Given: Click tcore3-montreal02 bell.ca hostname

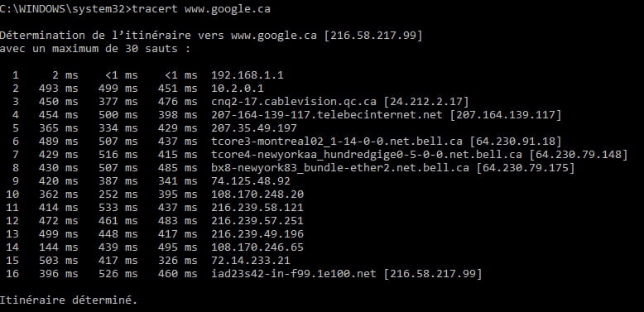Looking at the screenshot, I should [337, 142].
